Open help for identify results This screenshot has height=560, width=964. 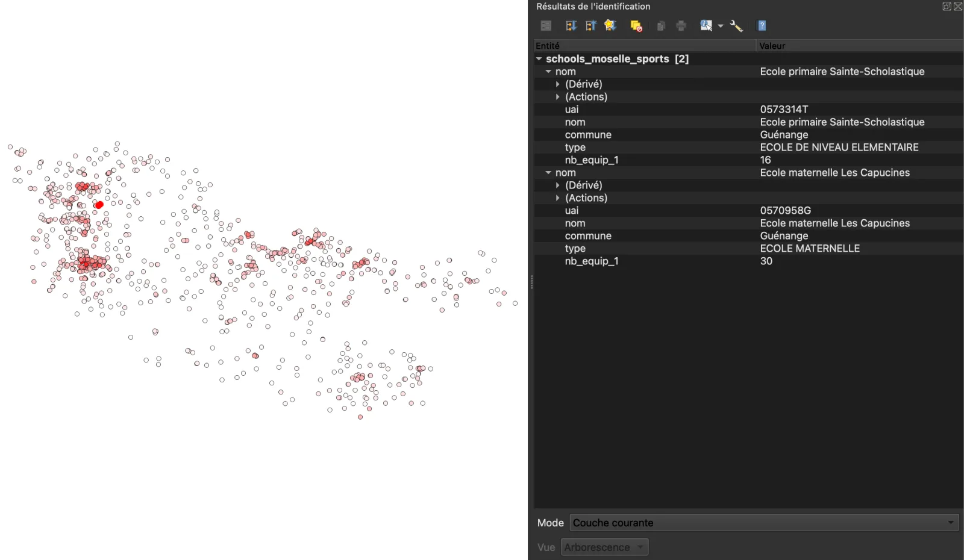[762, 25]
